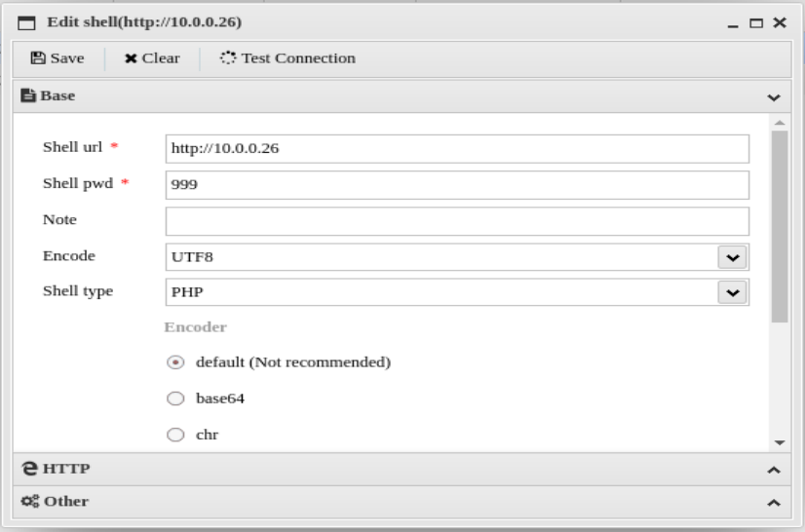
Task: Click the HTTP section browser icon
Action: click(30, 469)
